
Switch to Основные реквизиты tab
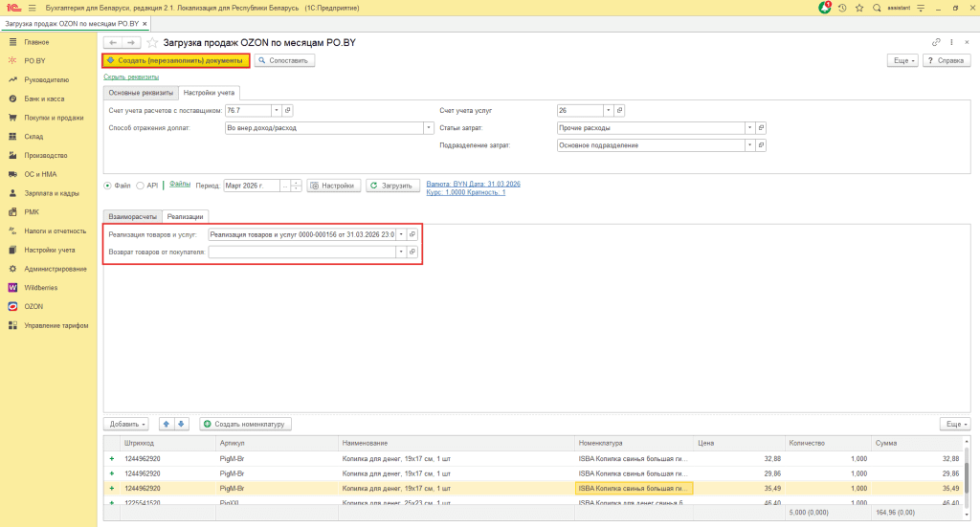coord(141,93)
